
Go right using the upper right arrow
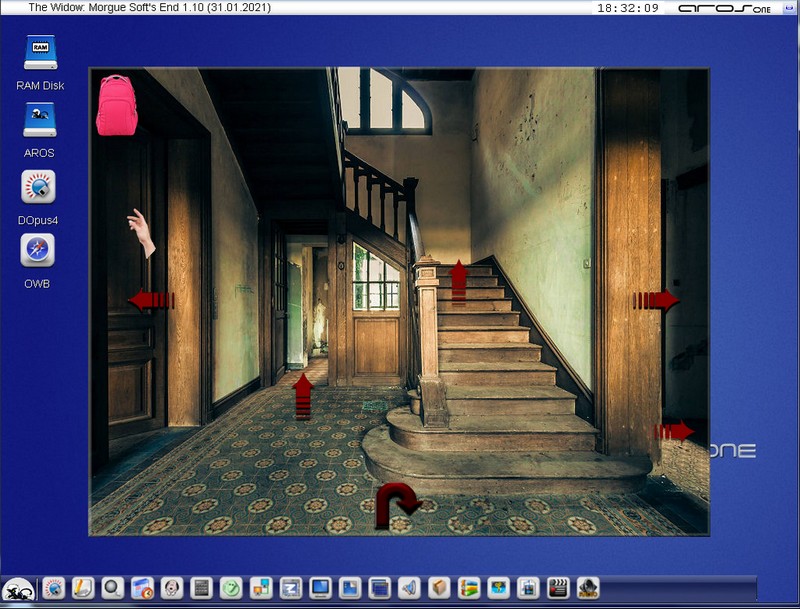pos(656,299)
